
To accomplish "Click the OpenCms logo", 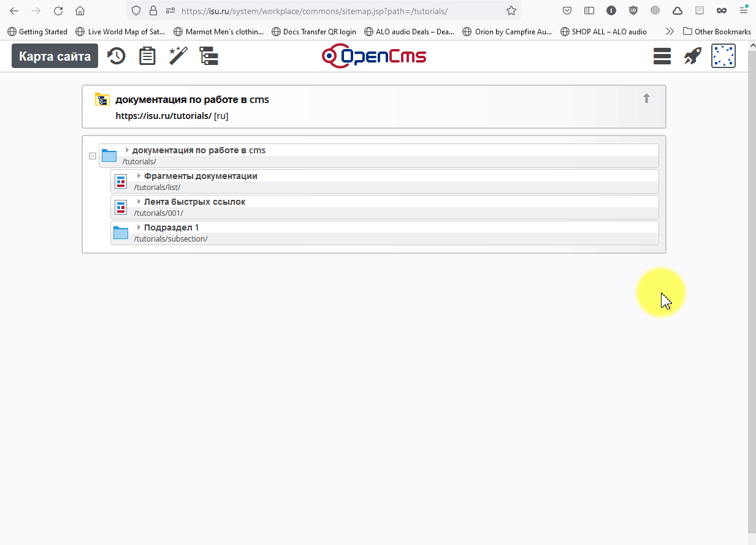I will click(x=374, y=56).
